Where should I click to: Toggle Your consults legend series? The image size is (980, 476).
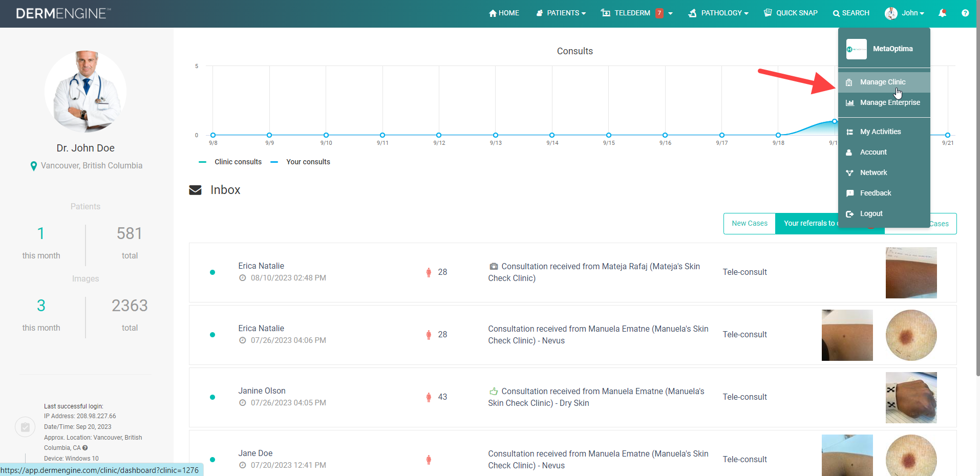[301, 162]
